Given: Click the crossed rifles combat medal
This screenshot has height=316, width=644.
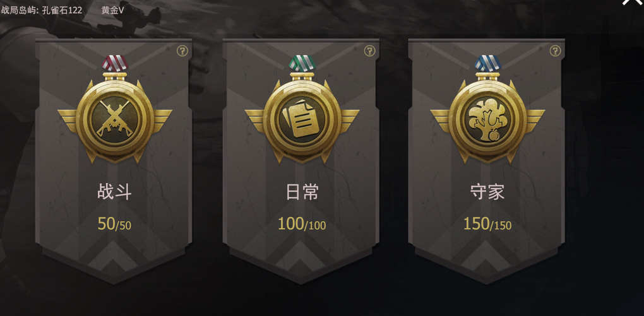Looking at the screenshot, I should [114, 119].
